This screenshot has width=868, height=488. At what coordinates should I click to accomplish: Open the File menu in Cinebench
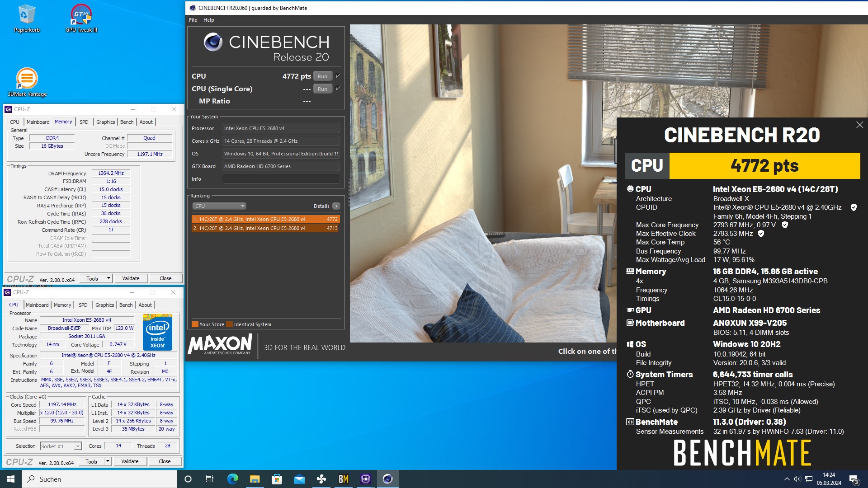pos(193,20)
